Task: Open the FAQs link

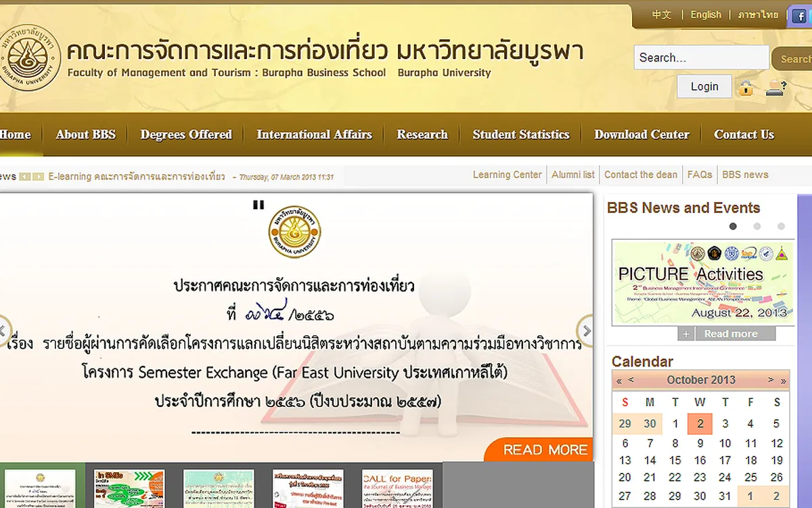Action: point(700,175)
